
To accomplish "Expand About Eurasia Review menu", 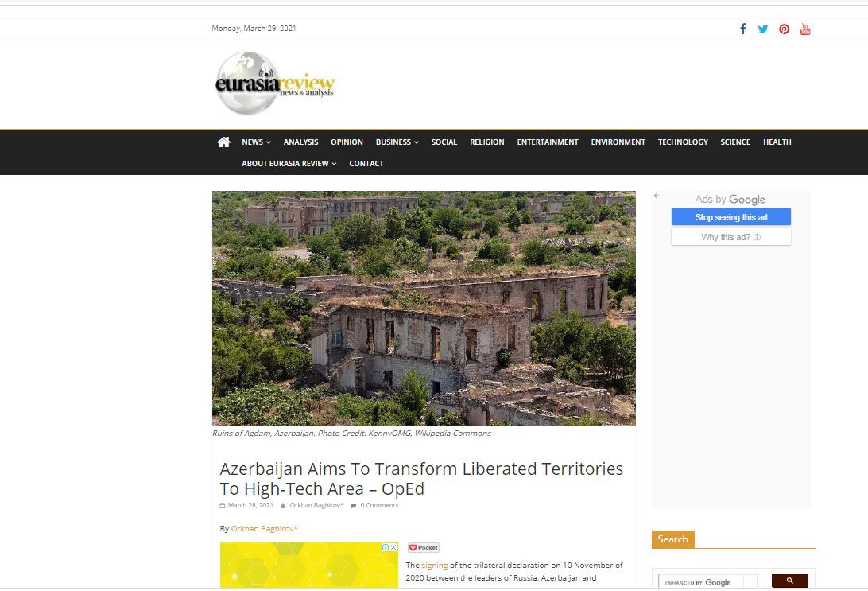I will coord(289,163).
